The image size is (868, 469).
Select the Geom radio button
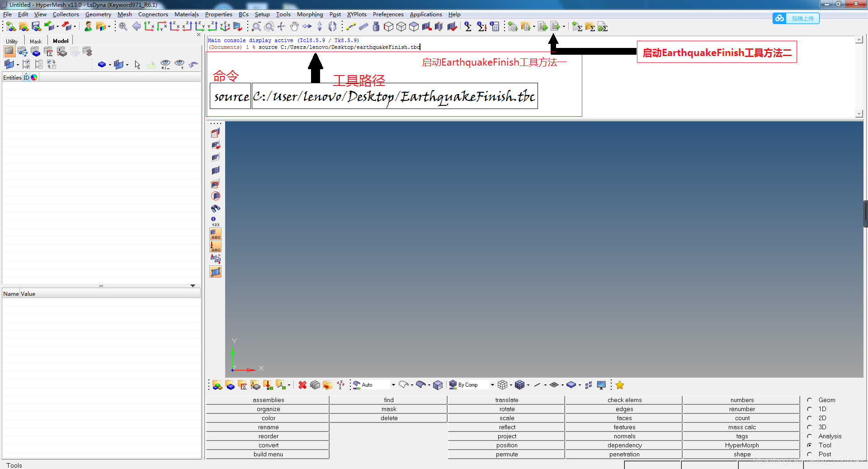pos(809,400)
